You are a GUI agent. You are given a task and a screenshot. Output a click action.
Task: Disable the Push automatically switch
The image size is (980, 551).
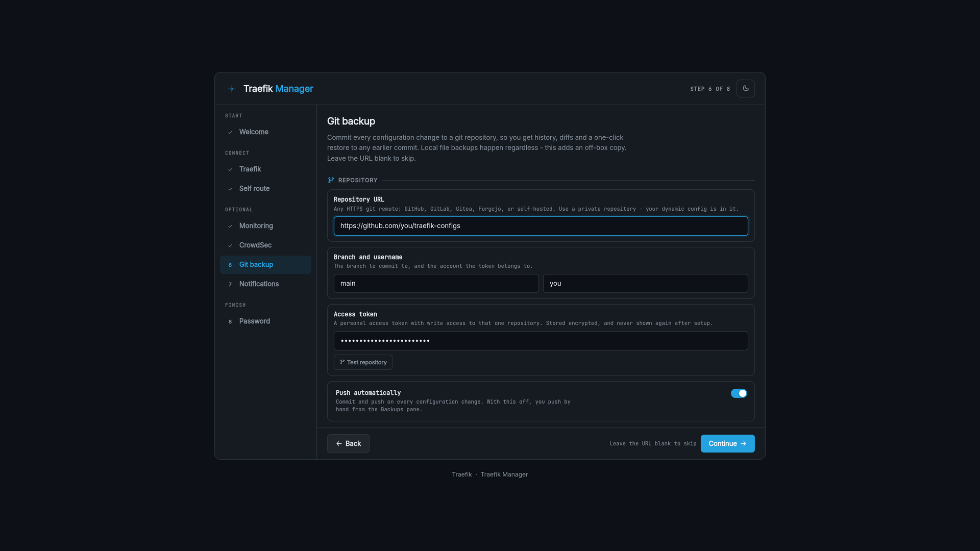(739, 393)
